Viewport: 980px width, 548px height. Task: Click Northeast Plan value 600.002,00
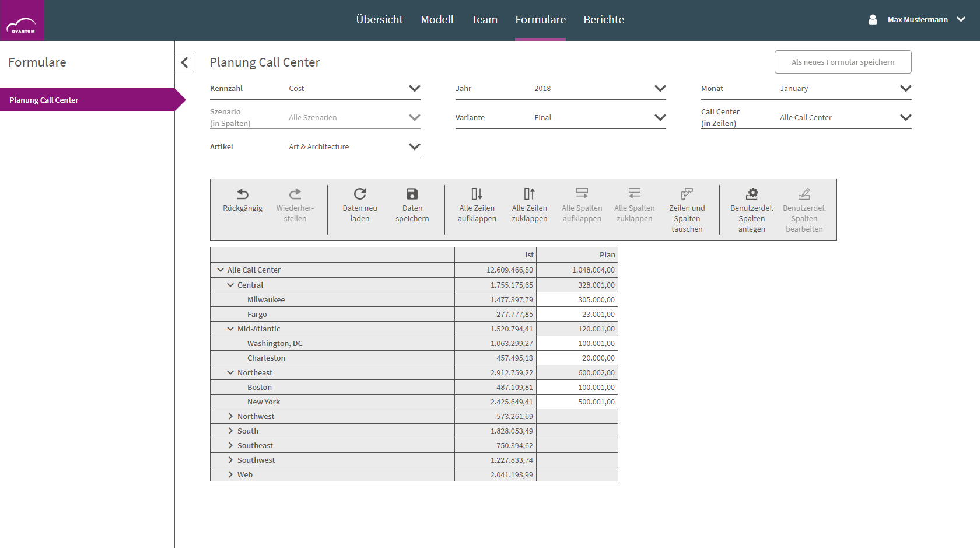click(577, 372)
